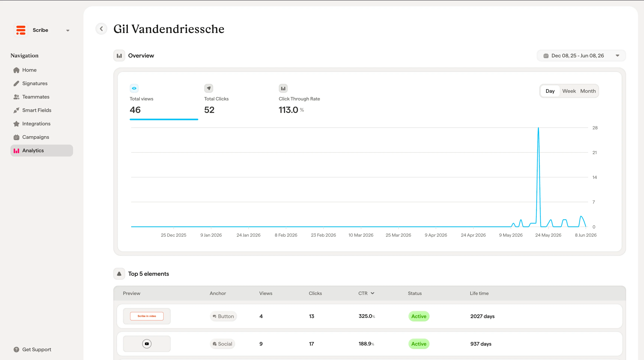
Task: Click the Smart Fields plug icon
Action: pyautogui.click(x=17, y=110)
